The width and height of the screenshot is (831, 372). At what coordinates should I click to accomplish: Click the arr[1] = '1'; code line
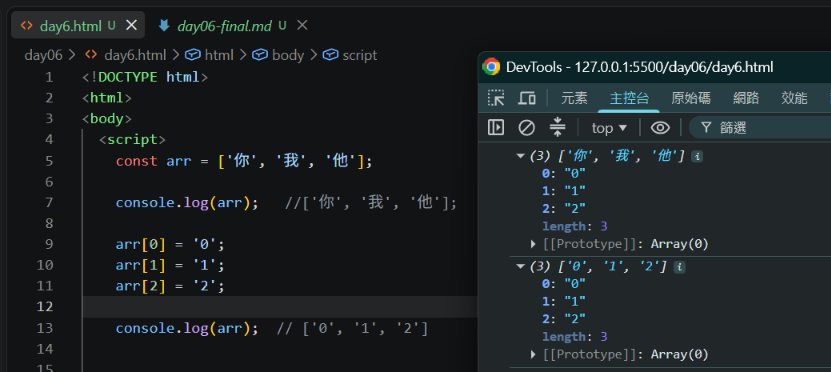(x=170, y=265)
